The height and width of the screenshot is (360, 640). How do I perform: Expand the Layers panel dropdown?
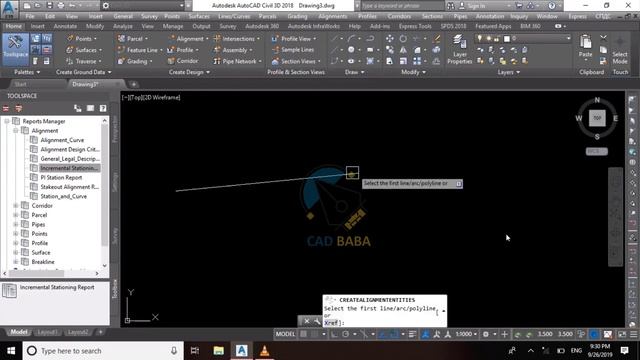click(x=509, y=72)
